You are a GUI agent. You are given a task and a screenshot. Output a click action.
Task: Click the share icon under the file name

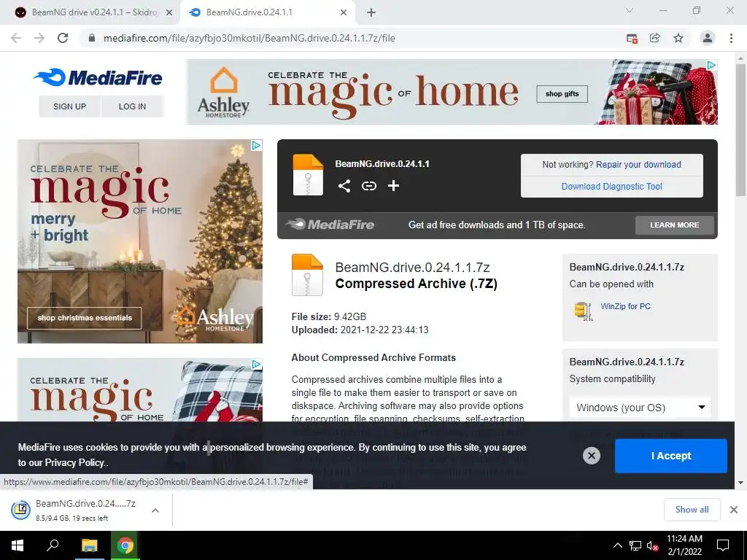tap(344, 186)
